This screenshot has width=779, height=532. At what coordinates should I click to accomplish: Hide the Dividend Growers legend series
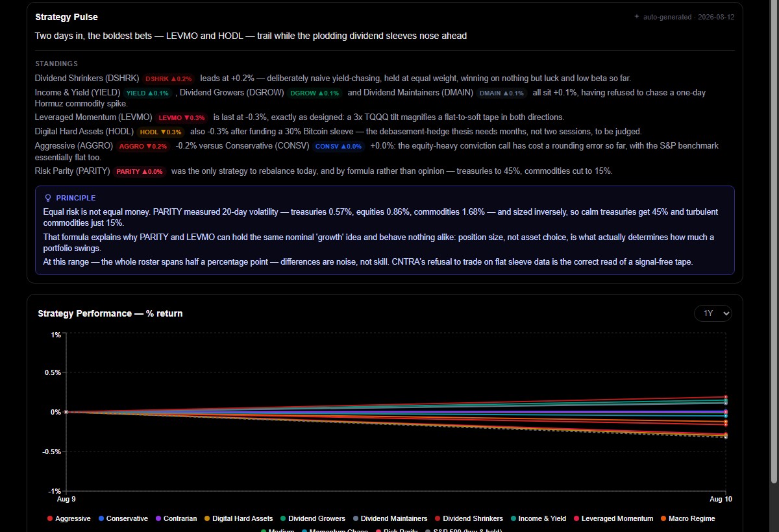coord(313,518)
